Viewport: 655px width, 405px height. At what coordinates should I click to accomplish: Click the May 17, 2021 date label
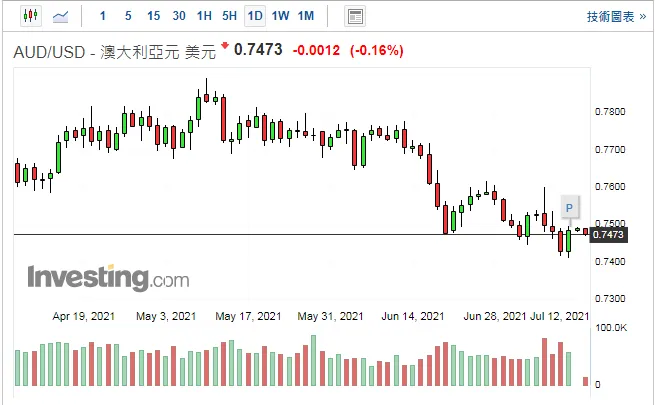(248, 316)
